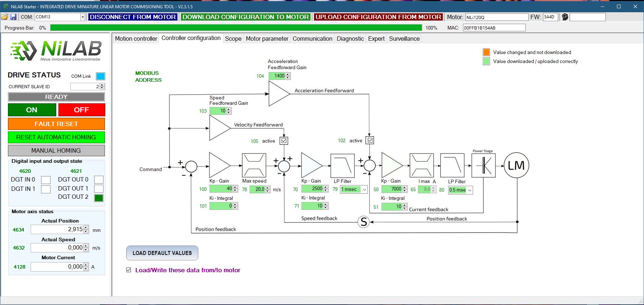
Task: Uncheck acceleration feedforward active box 102
Action: pos(370,140)
